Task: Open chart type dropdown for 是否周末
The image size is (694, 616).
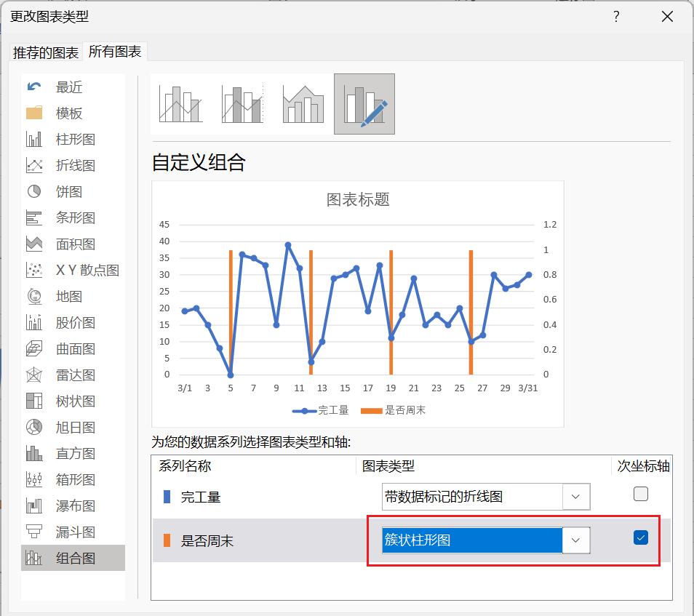Action: coord(576,540)
